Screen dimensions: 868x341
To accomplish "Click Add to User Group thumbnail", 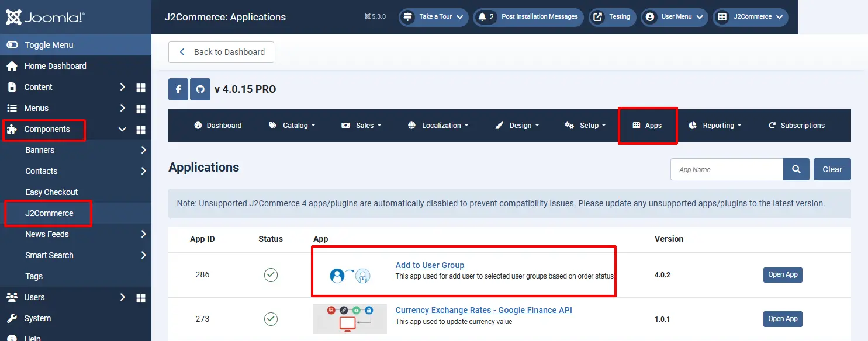I will 350,276.
